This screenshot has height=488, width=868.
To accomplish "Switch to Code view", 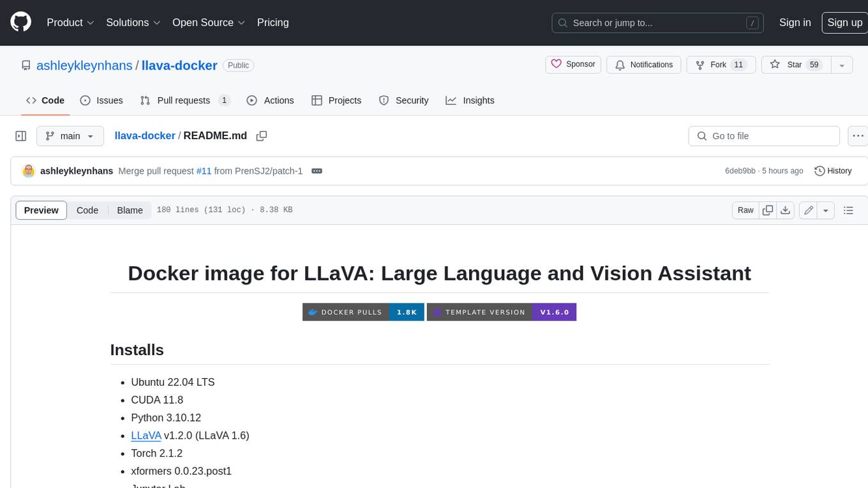I will [x=87, y=210].
